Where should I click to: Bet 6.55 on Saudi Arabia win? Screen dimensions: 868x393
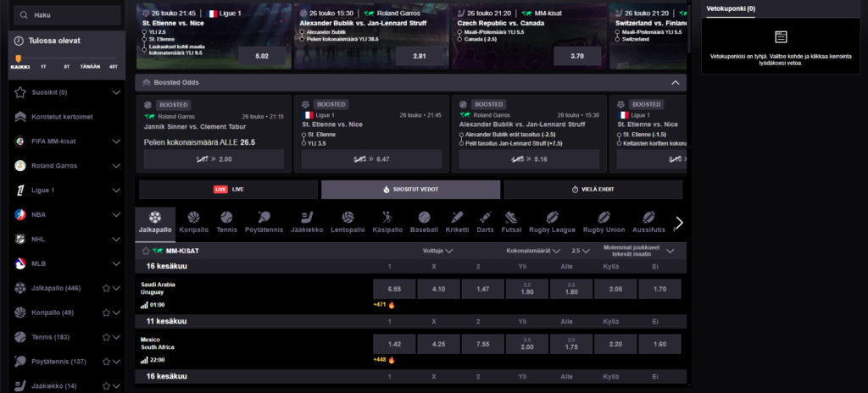394,289
